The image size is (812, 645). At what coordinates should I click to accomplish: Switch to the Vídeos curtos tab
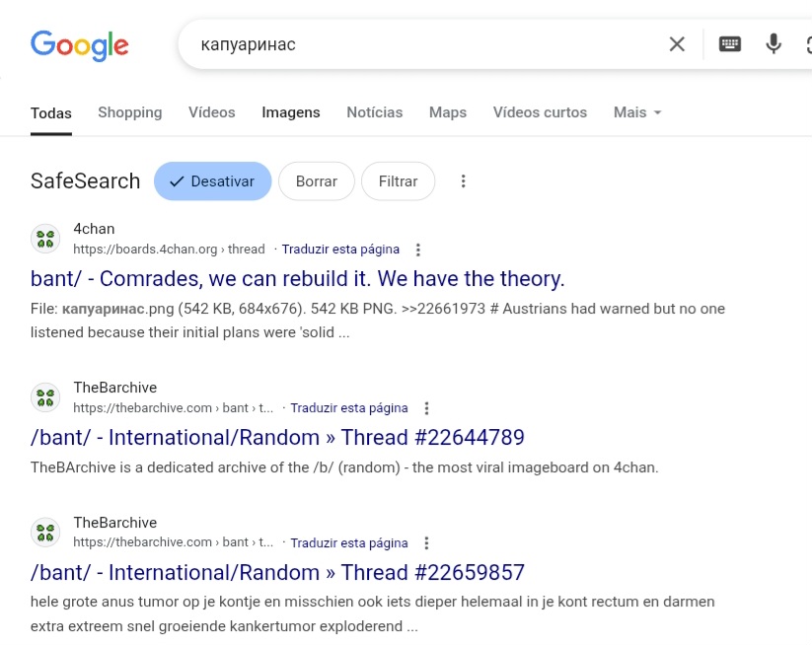point(540,112)
